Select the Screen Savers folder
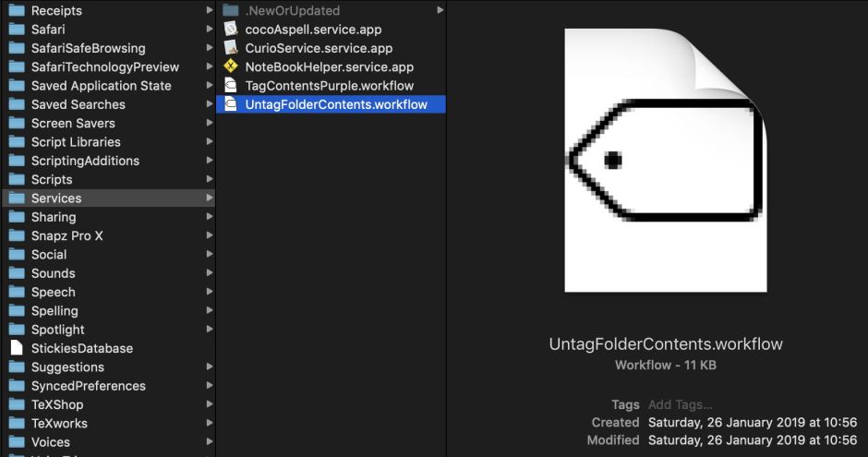 [x=73, y=123]
